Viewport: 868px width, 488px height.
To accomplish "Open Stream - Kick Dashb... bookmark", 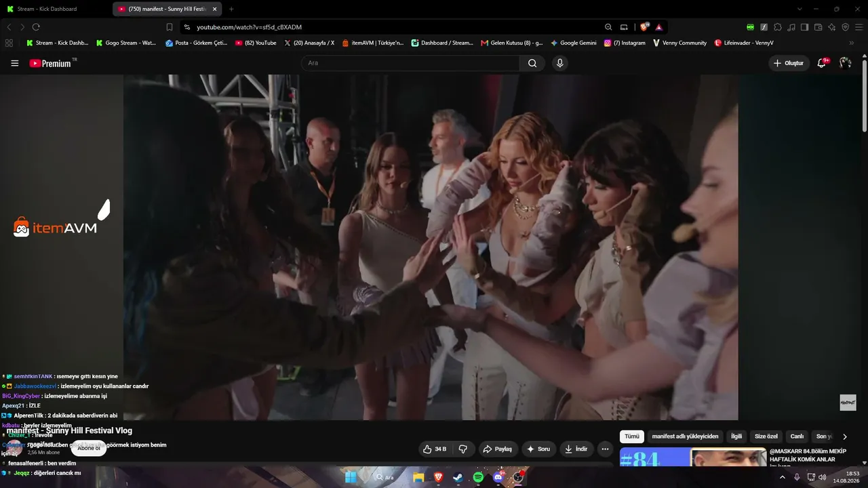I will [x=58, y=43].
